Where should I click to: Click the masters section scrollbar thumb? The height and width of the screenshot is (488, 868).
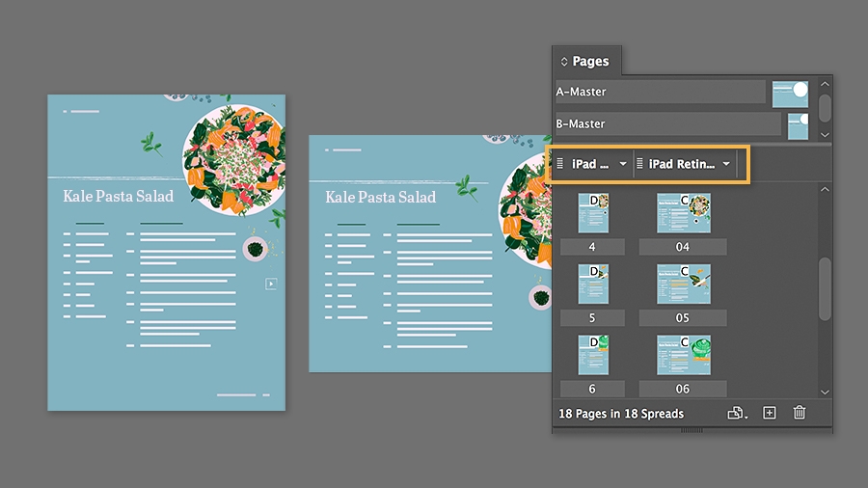825,108
